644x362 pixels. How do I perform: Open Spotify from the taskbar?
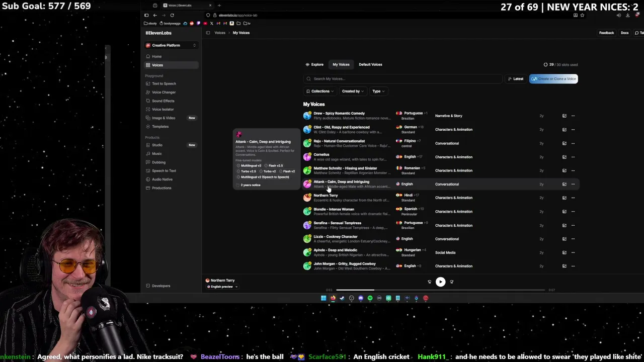370,298
